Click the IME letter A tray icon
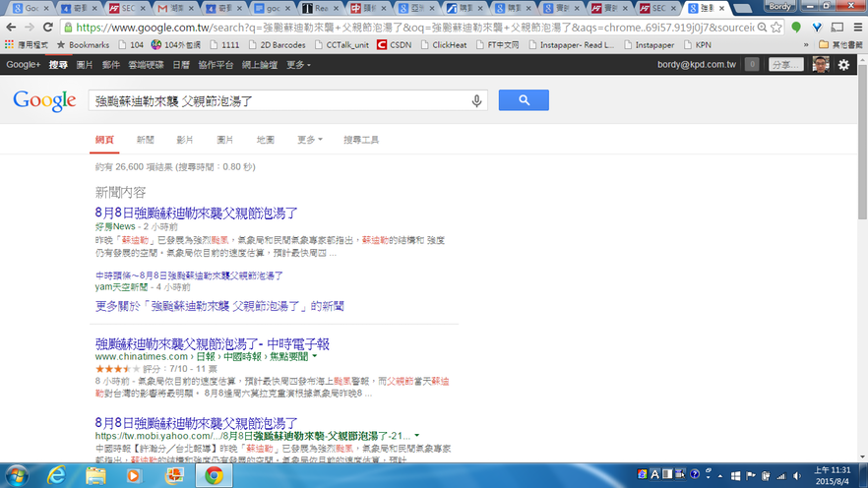This screenshot has width=868, height=488. click(x=654, y=474)
